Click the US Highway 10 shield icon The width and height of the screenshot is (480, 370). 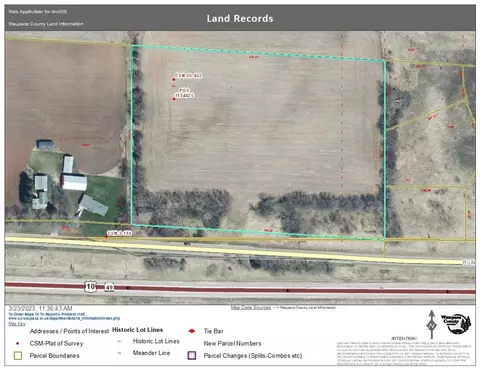[90, 286]
